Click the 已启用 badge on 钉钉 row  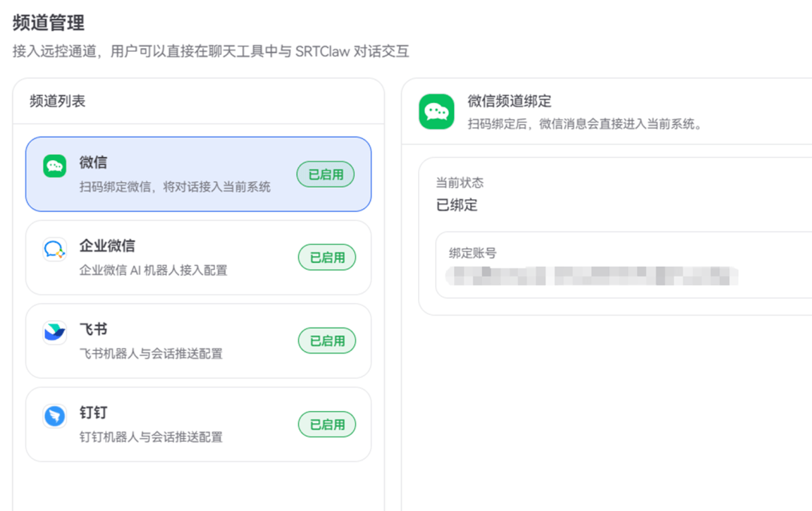[327, 425]
